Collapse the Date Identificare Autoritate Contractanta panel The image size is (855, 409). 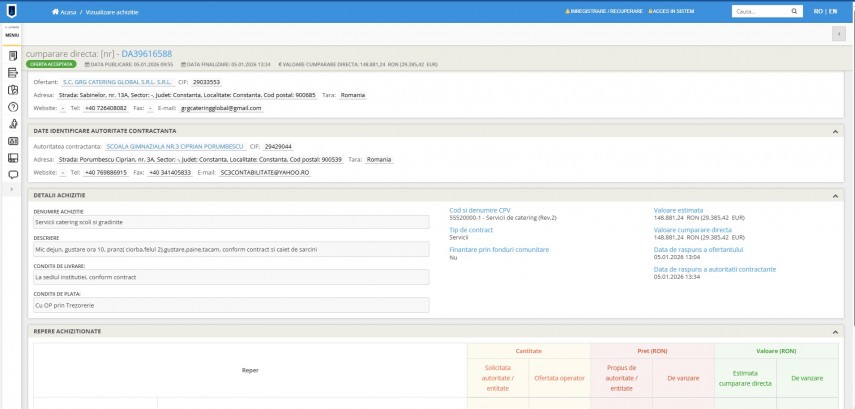click(835, 131)
